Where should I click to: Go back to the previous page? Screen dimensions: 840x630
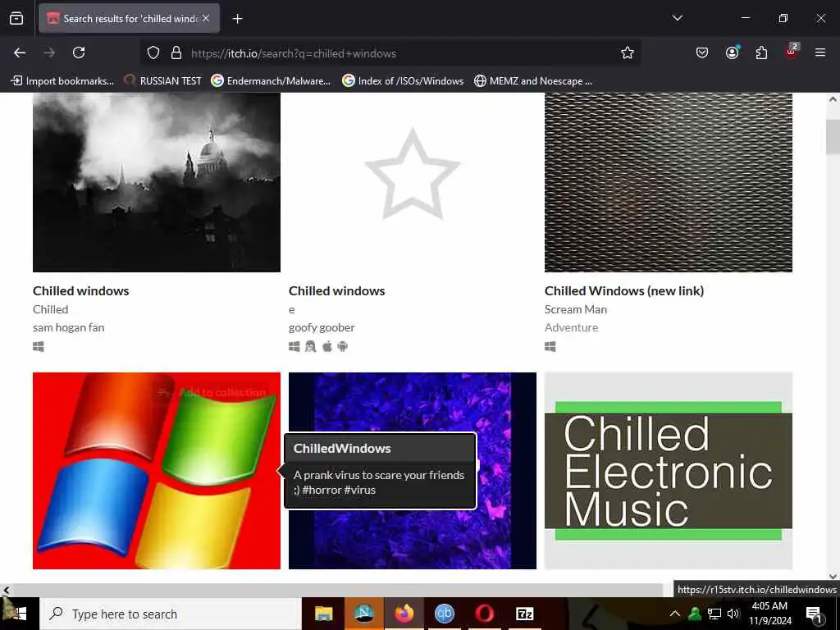(x=20, y=52)
